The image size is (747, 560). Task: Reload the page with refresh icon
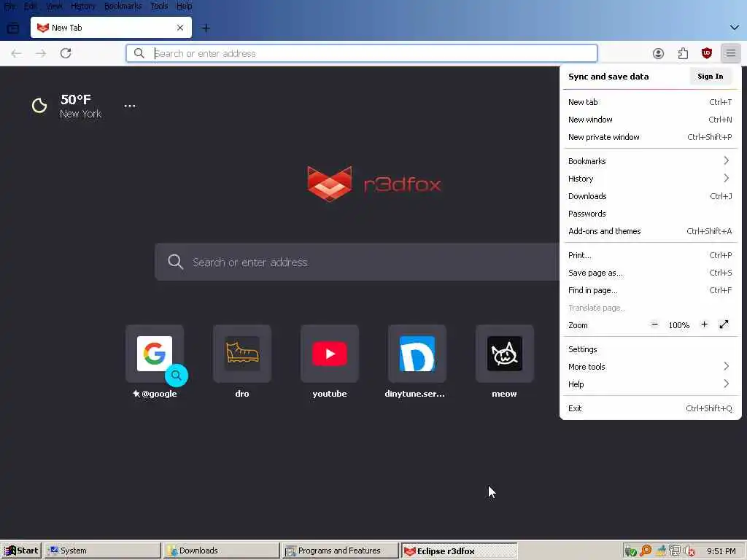[x=66, y=53]
